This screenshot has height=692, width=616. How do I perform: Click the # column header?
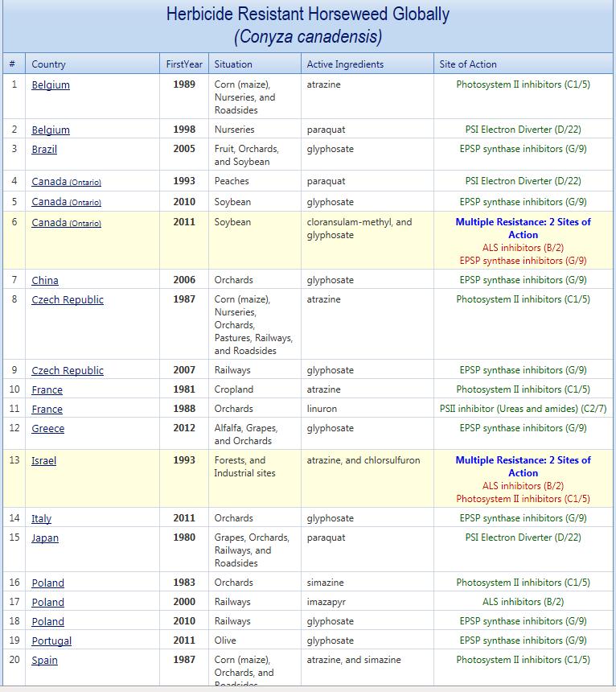12,64
